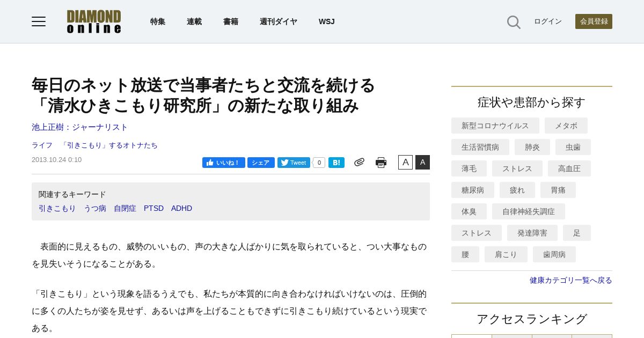644x338 pixels.
Task: Click the 関連するキーワード label
Action: click(x=72, y=194)
